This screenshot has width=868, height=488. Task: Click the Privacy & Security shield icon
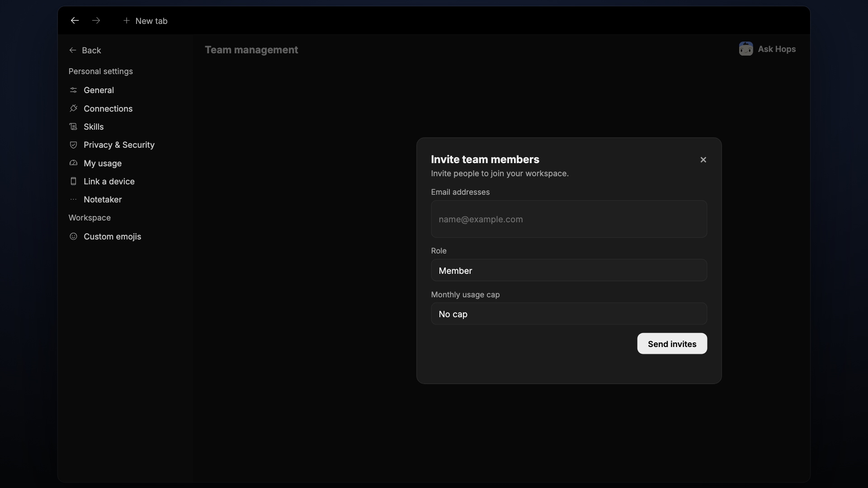pyautogui.click(x=73, y=145)
